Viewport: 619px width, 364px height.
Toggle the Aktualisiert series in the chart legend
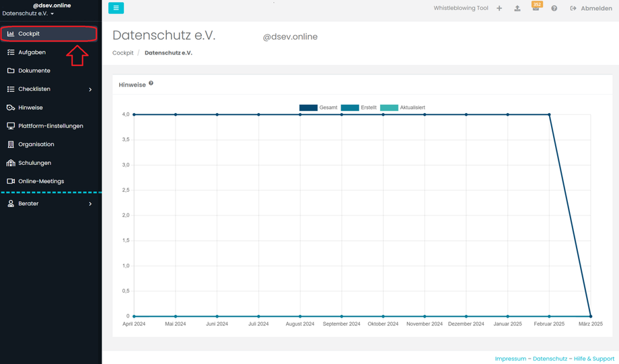[x=402, y=108]
